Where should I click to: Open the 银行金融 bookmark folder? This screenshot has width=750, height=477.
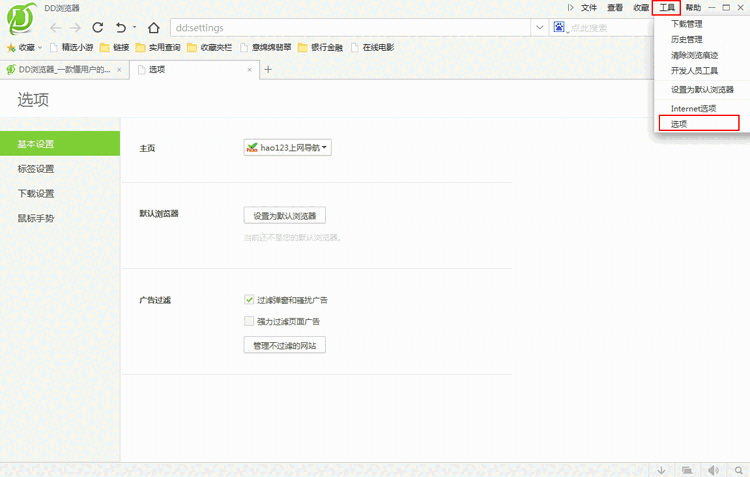click(320, 47)
